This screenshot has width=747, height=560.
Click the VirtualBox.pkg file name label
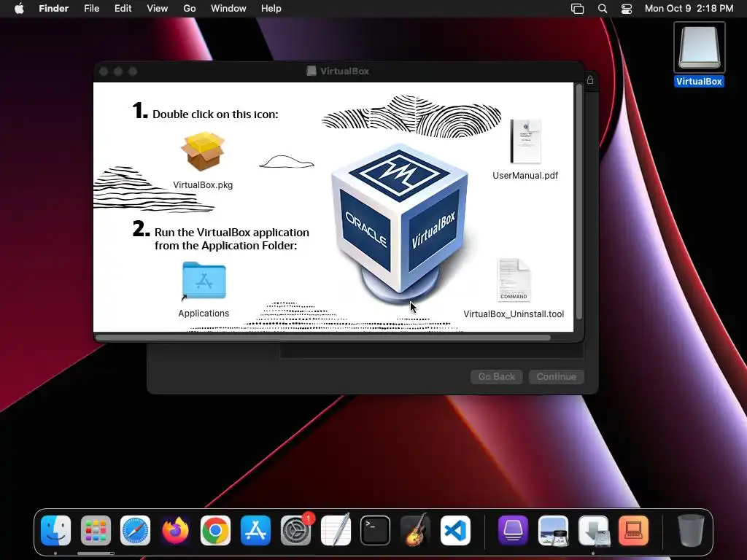pos(203,185)
